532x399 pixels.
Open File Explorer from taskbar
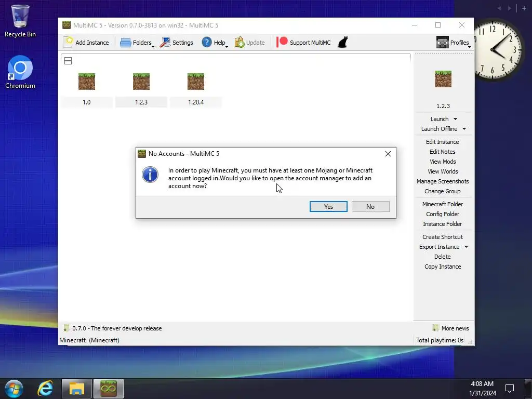pos(77,389)
